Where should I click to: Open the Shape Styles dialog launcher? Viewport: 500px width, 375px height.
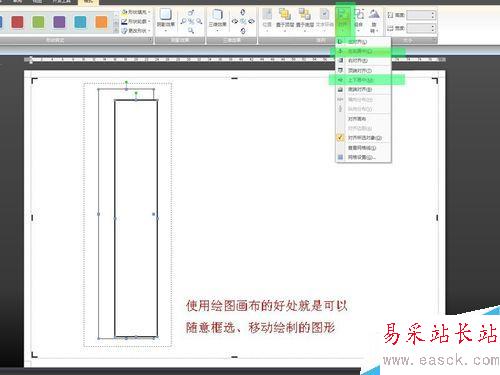click(x=151, y=40)
